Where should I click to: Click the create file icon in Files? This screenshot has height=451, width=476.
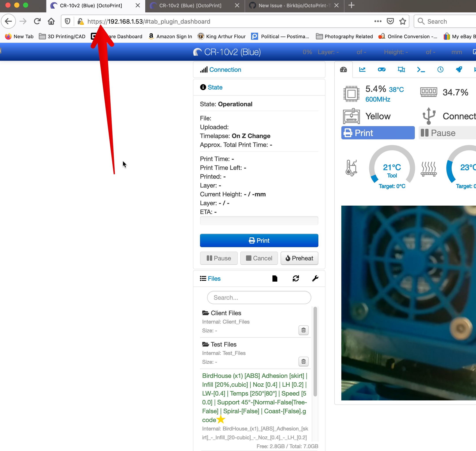click(x=275, y=278)
